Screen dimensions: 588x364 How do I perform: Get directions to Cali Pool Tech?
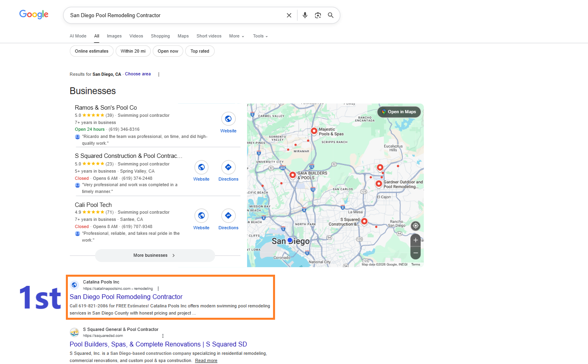tap(228, 216)
